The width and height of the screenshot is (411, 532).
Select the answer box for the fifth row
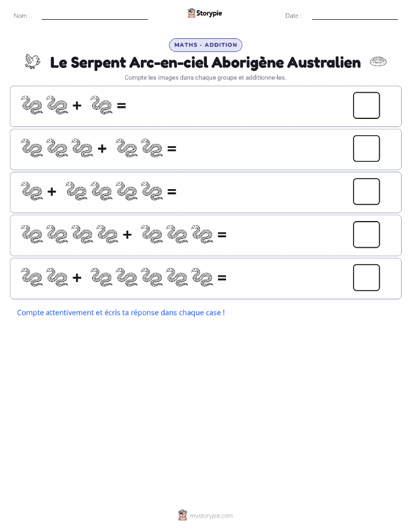pos(366,278)
